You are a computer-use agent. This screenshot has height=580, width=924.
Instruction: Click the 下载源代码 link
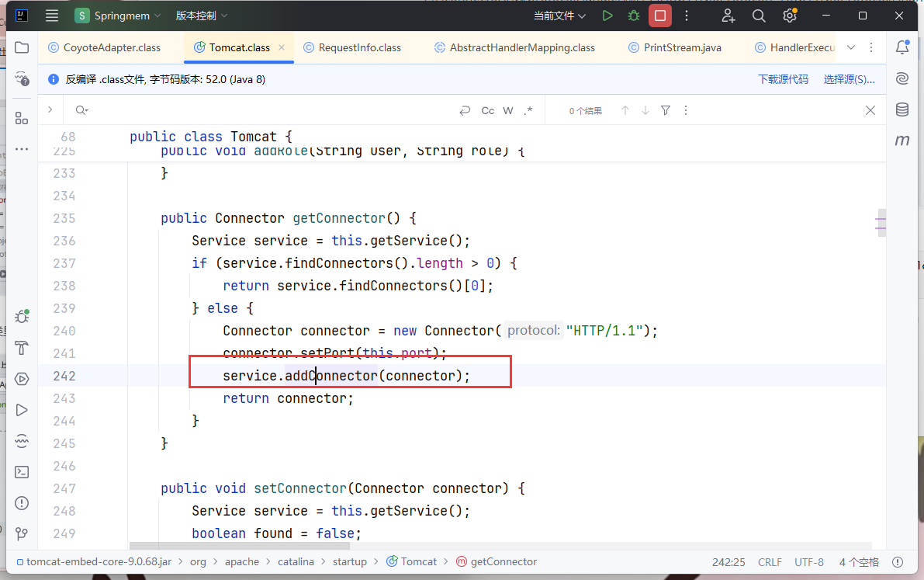[783, 79]
